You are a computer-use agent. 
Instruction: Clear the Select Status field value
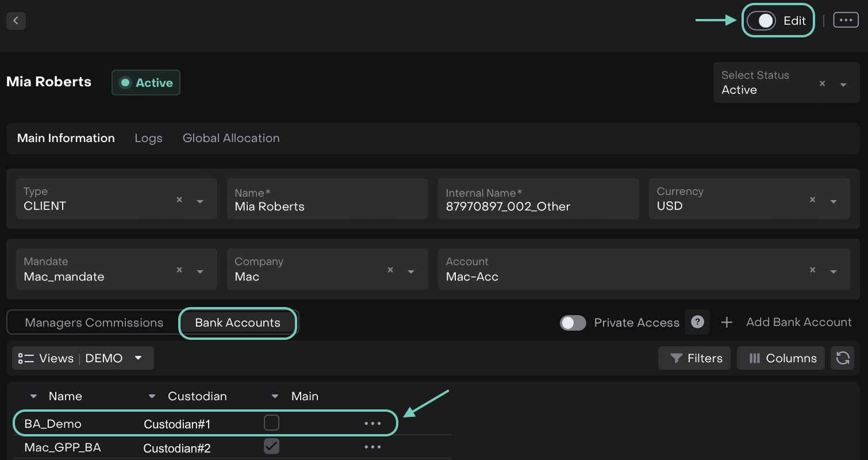(822, 84)
